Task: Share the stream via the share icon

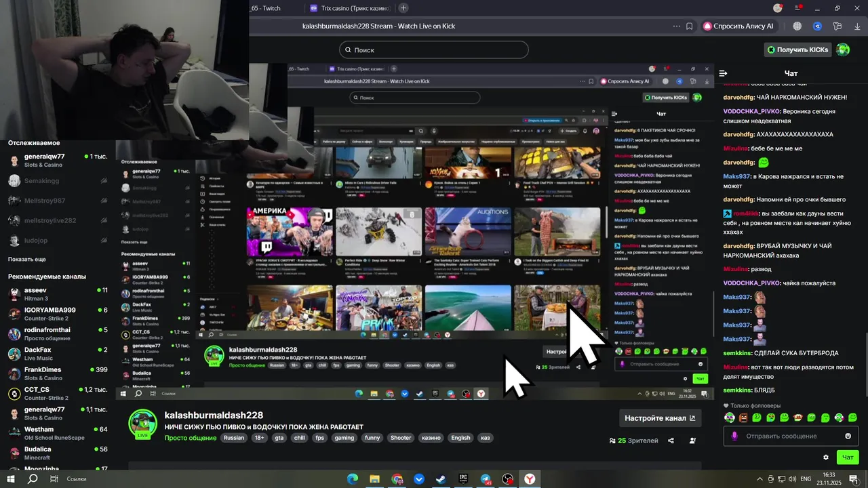Action: pyautogui.click(x=671, y=441)
